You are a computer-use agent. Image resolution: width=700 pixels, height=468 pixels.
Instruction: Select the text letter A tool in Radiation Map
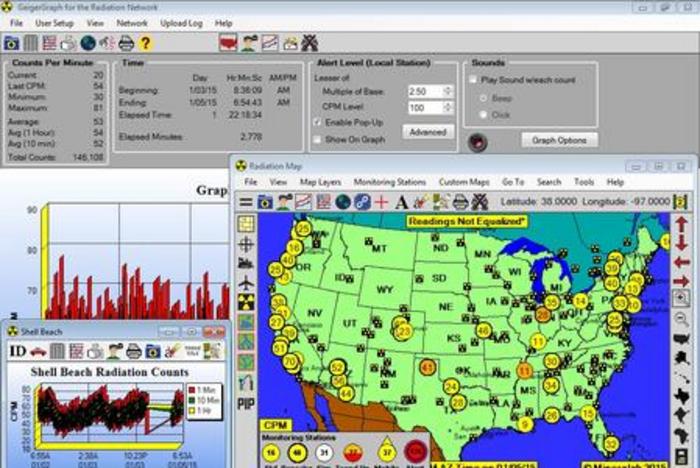coord(401,202)
